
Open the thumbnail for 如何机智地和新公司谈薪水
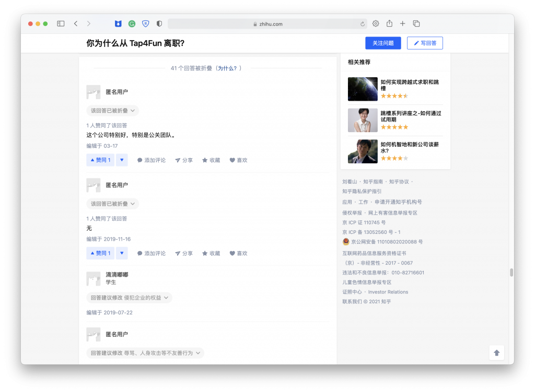363,151
